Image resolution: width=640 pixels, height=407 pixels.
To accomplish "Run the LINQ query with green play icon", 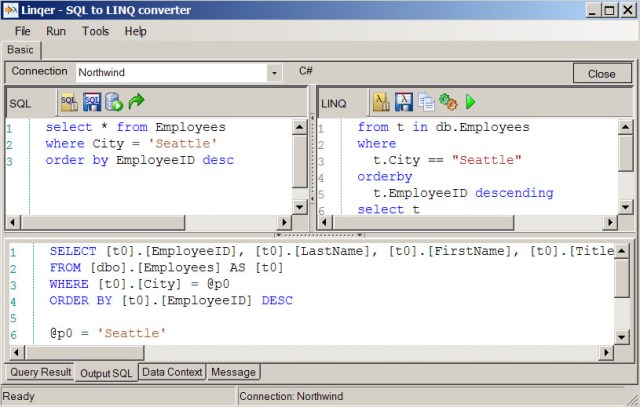I will [x=470, y=101].
